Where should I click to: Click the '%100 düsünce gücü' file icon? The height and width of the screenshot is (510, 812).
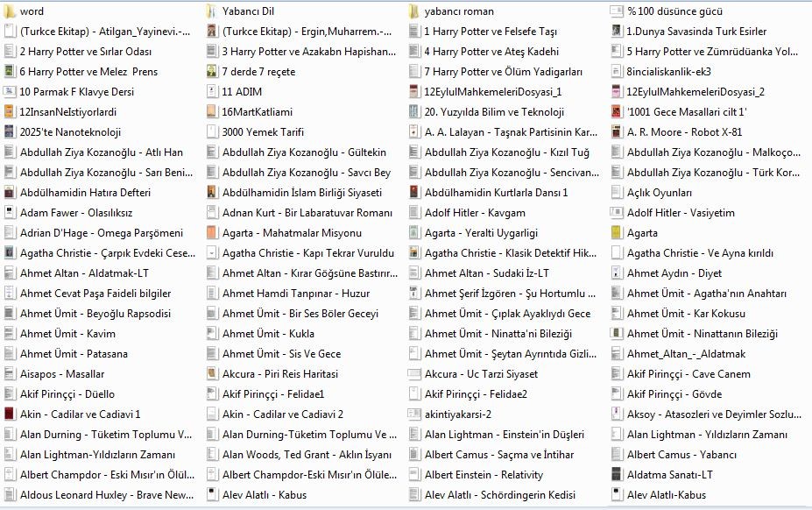[617, 11]
